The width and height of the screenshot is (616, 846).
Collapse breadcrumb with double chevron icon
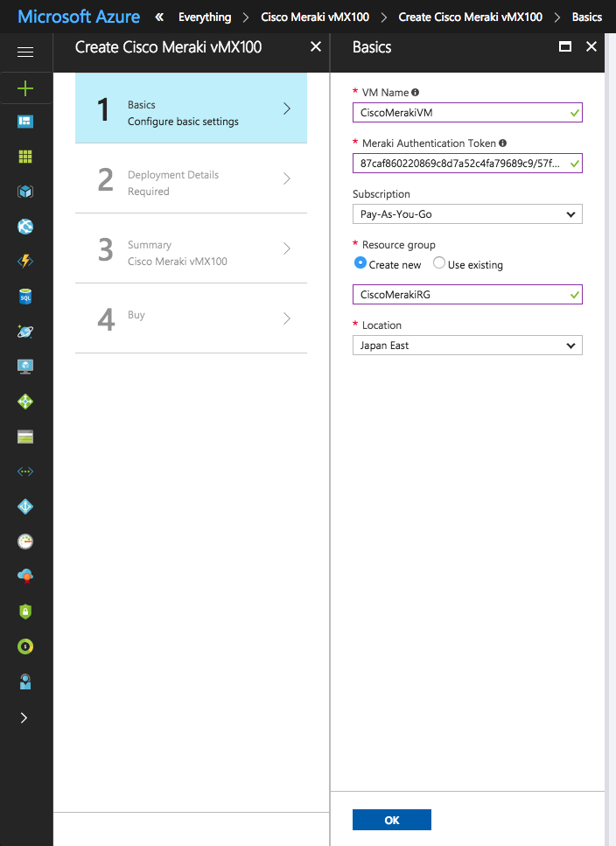coord(159,17)
